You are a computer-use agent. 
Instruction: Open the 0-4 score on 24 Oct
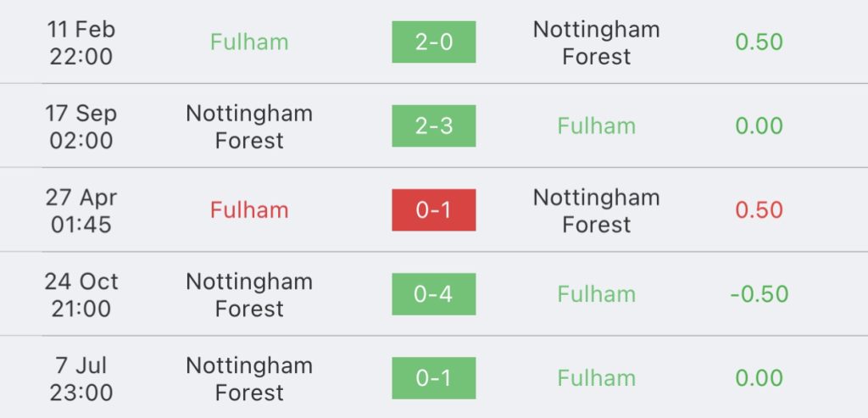(x=433, y=294)
